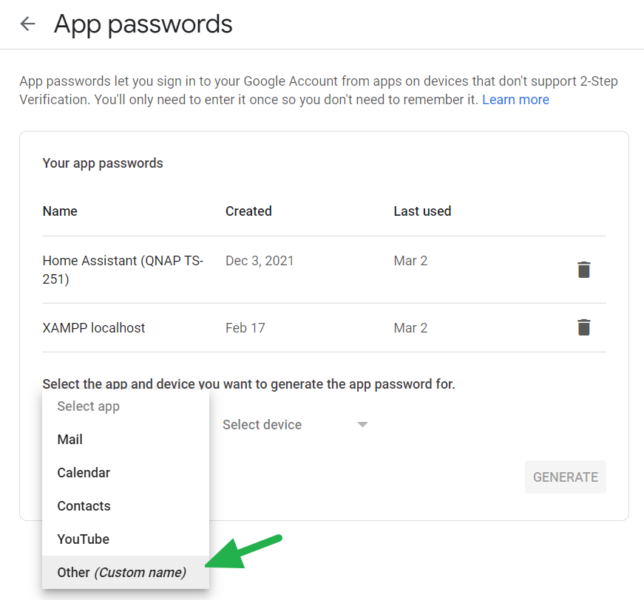Click the Last used column header
Image resolution: width=644 pixels, height=600 pixels.
422,211
